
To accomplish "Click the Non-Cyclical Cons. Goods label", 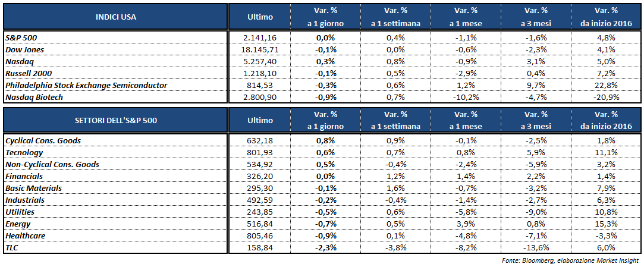I will click(x=52, y=164).
